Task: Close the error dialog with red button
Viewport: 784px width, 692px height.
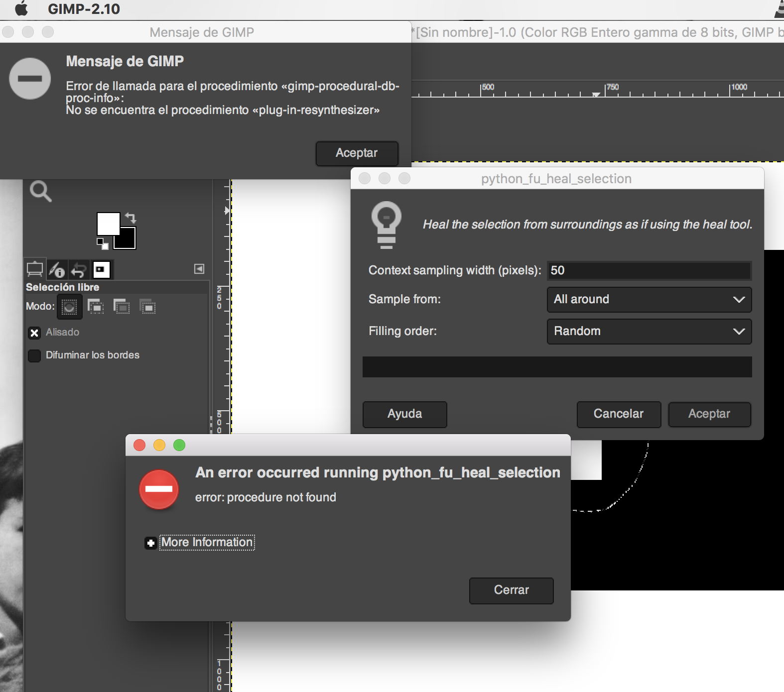Action: (x=139, y=445)
